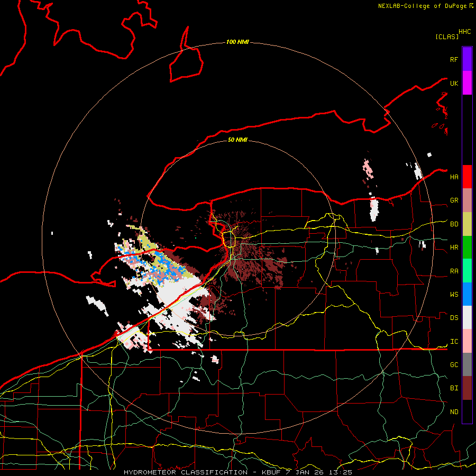Screen dimensions: 476x476
Task: Click the RF purple legend swatch
Action: click(x=467, y=59)
